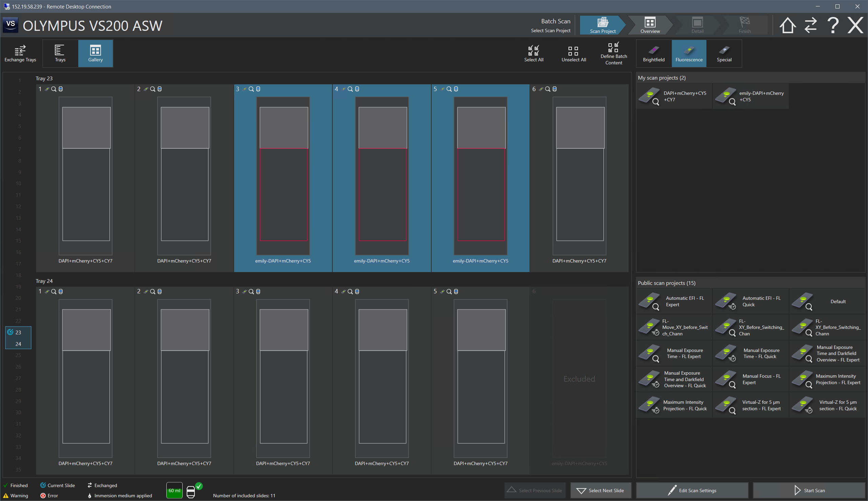Select Maximum Intensity Projection - FL Expert
The height and width of the screenshot is (501, 868).
(x=827, y=379)
